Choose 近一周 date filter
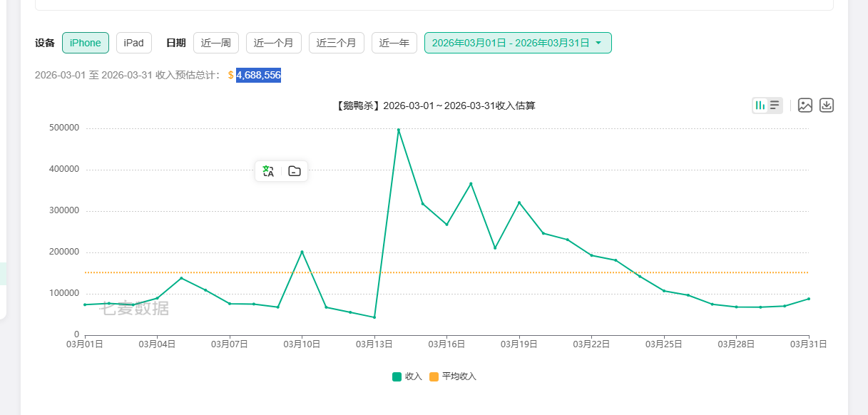Screen dimensions: 868x415 [x=216, y=43]
